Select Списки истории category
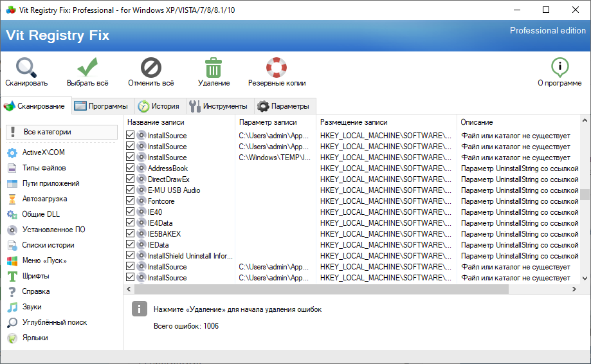 pos(41,245)
